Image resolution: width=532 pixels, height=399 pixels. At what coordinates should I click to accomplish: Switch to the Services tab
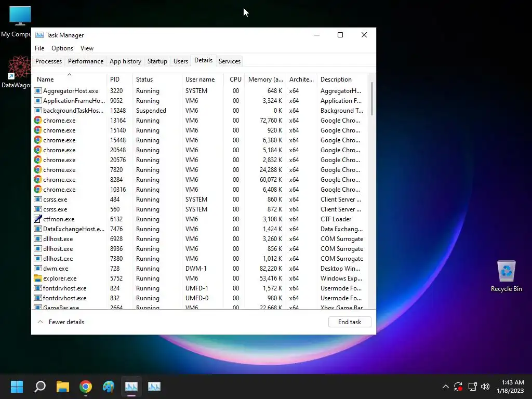click(x=229, y=61)
